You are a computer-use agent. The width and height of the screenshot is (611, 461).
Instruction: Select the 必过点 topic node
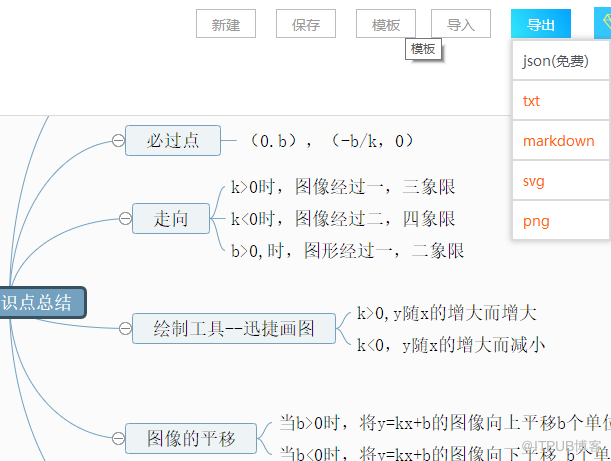173,140
